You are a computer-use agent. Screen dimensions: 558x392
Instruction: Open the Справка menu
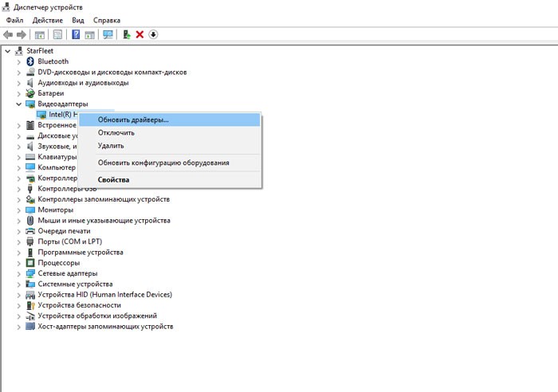click(107, 20)
